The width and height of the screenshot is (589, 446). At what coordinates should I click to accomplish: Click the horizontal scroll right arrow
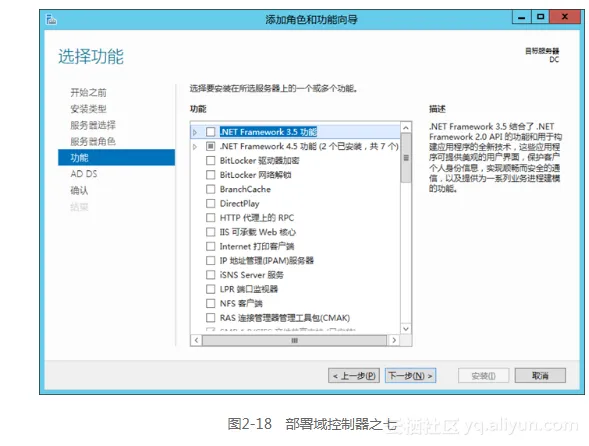(394, 340)
